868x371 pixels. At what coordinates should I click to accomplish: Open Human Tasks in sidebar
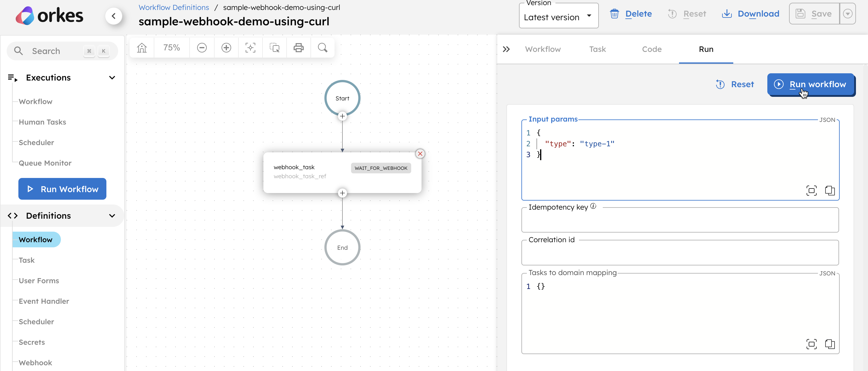(x=42, y=122)
